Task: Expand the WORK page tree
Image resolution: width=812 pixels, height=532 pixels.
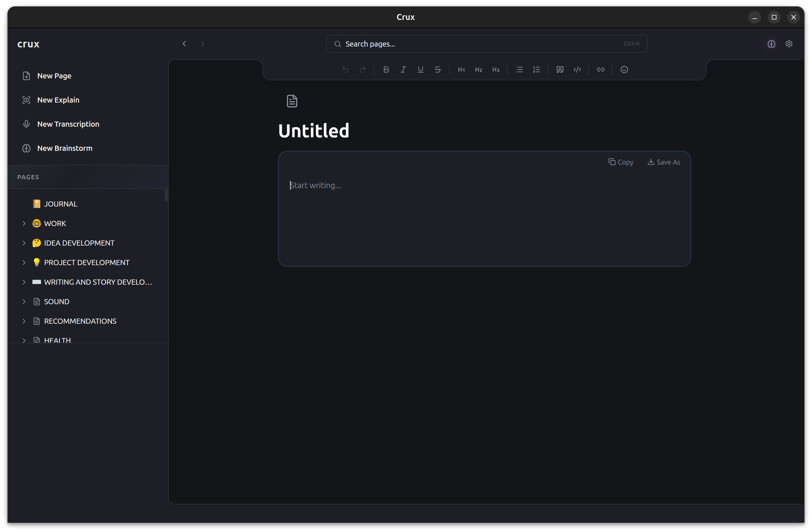Action: [24, 223]
